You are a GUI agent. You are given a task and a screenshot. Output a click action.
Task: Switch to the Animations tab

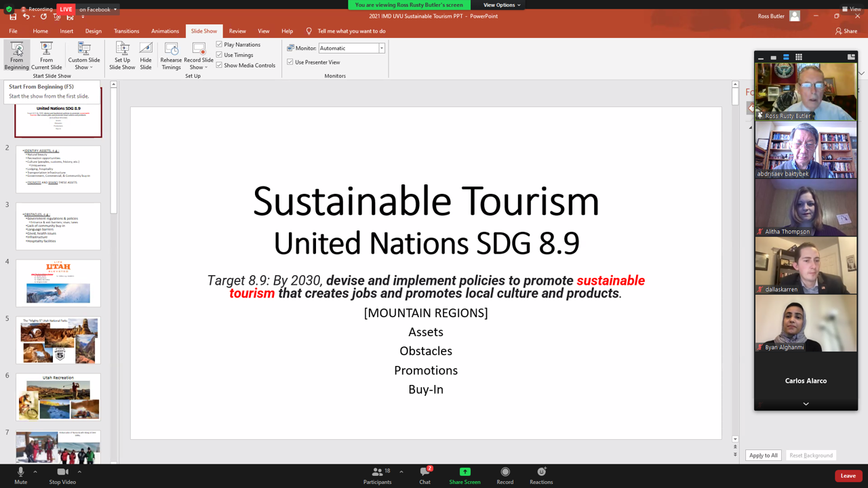click(165, 31)
